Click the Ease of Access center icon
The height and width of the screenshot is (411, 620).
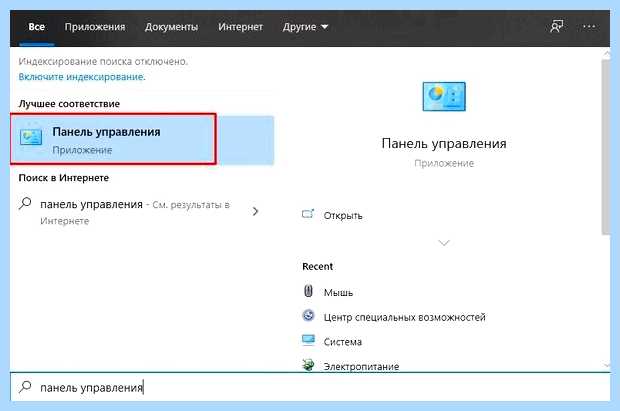308,316
